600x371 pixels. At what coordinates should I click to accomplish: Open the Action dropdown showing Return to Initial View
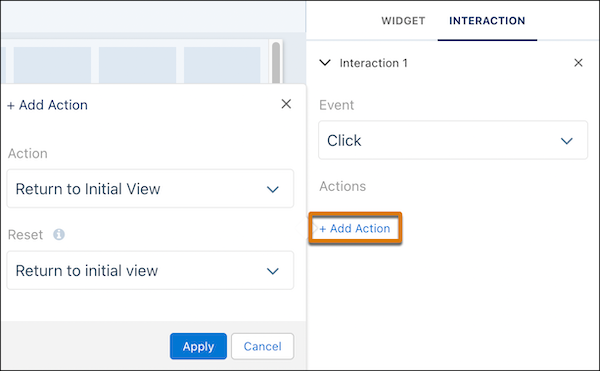click(150, 189)
